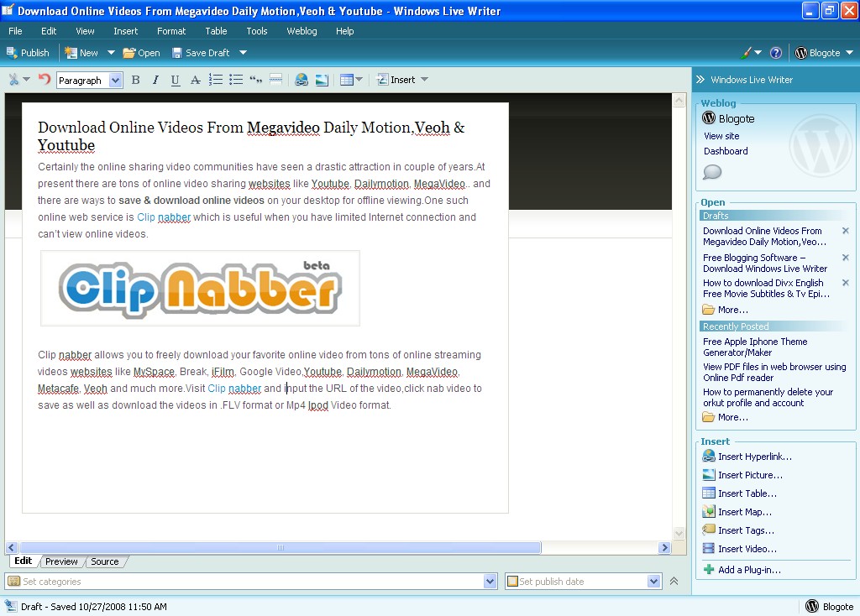Click Insert Video in sidebar
This screenshot has width=860, height=616.
739,549
